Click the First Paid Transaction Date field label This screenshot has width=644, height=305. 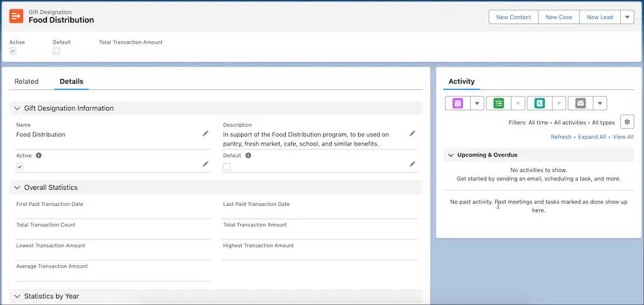point(50,204)
